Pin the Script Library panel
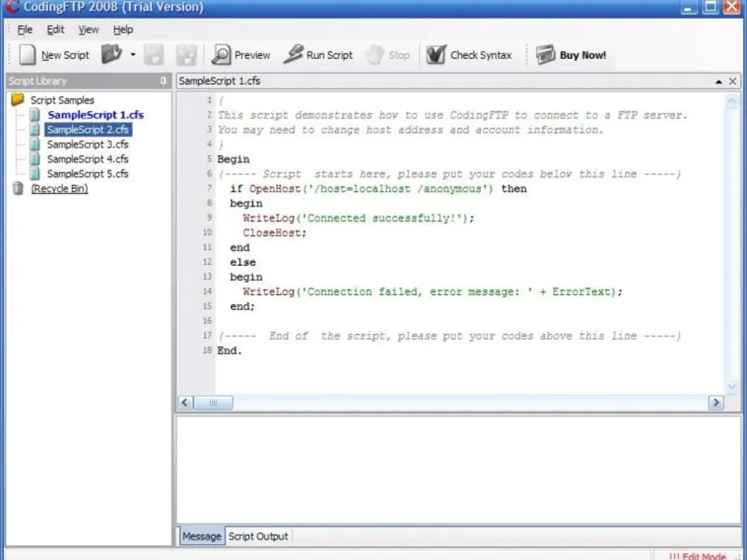Image resolution: width=747 pixels, height=560 pixels. pos(163,81)
